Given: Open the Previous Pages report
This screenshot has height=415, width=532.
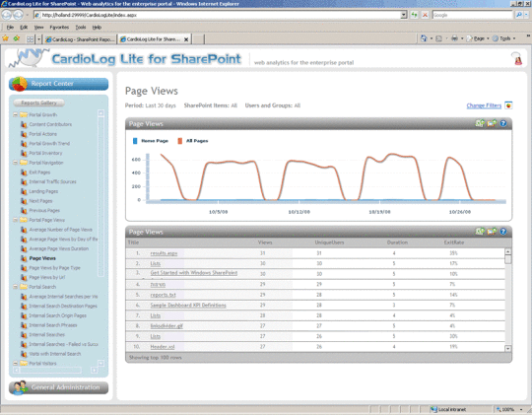Looking at the screenshot, I should (x=44, y=210).
